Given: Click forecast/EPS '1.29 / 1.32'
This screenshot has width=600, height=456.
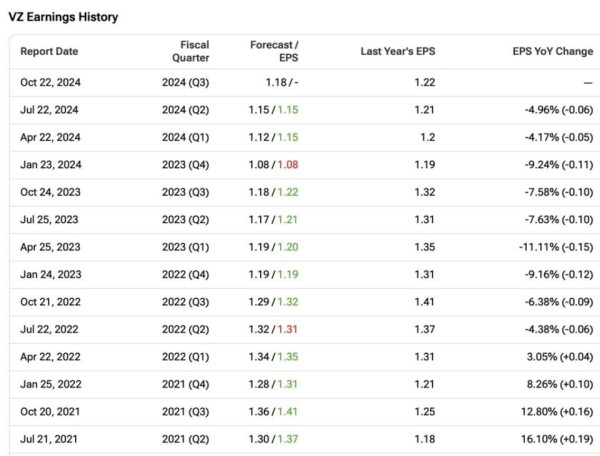Looking at the screenshot, I should (274, 302).
